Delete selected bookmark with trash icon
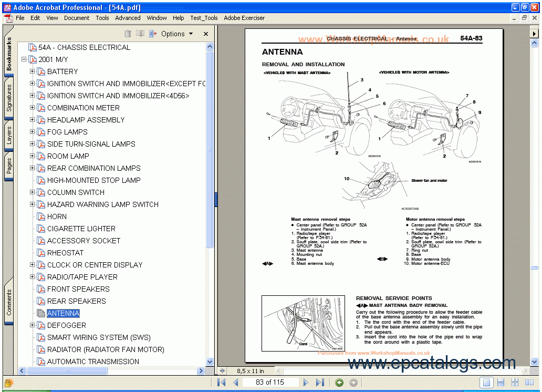Viewport: 542px width, 392px height. click(x=128, y=34)
